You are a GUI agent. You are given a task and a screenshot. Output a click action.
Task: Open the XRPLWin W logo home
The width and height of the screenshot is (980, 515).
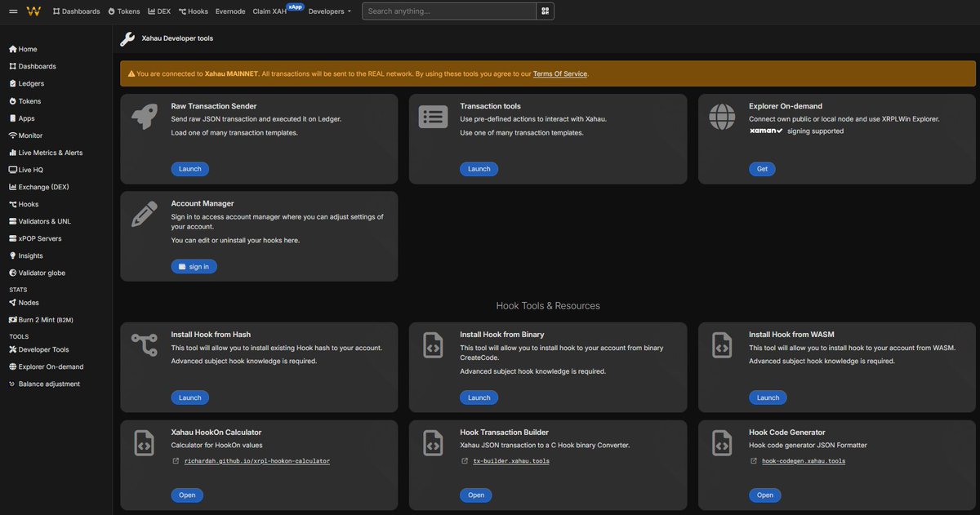pyautogui.click(x=33, y=11)
